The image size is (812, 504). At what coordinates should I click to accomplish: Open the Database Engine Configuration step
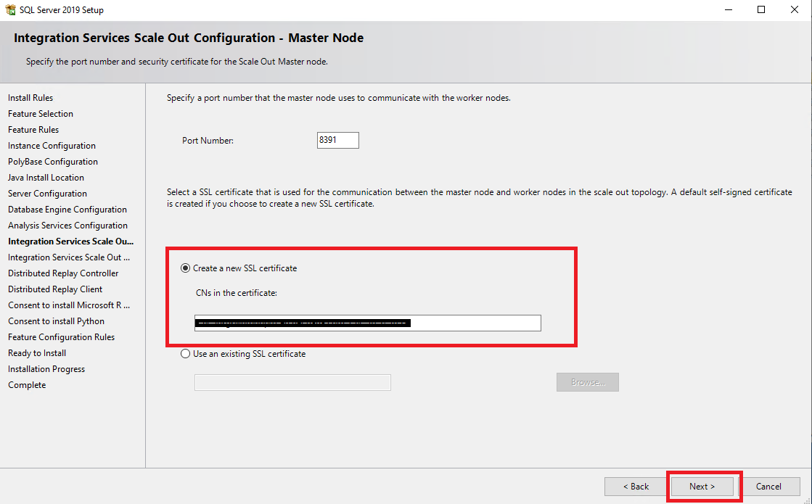(x=67, y=210)
